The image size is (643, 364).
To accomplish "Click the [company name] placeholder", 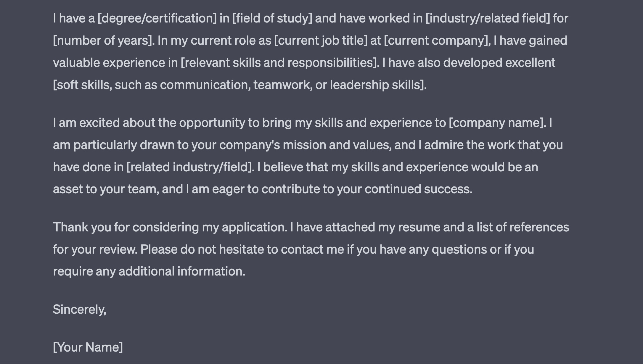I will tap(496, 123).
